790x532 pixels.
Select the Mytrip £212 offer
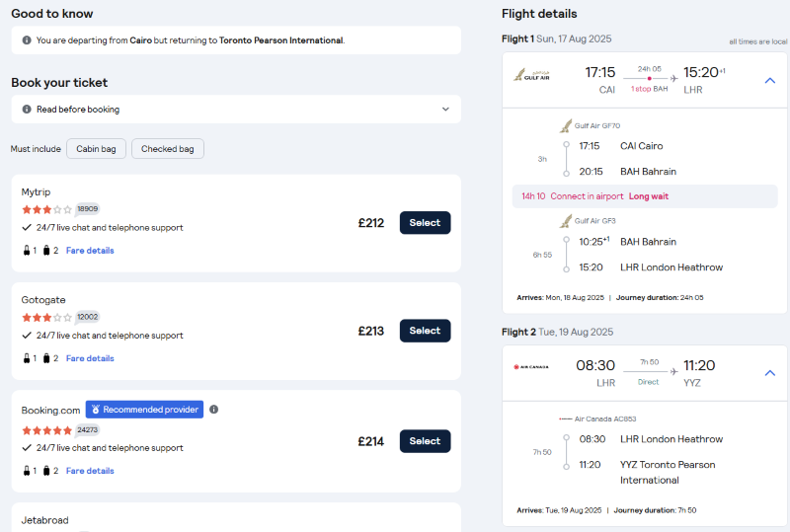click(x=426, y=223)
